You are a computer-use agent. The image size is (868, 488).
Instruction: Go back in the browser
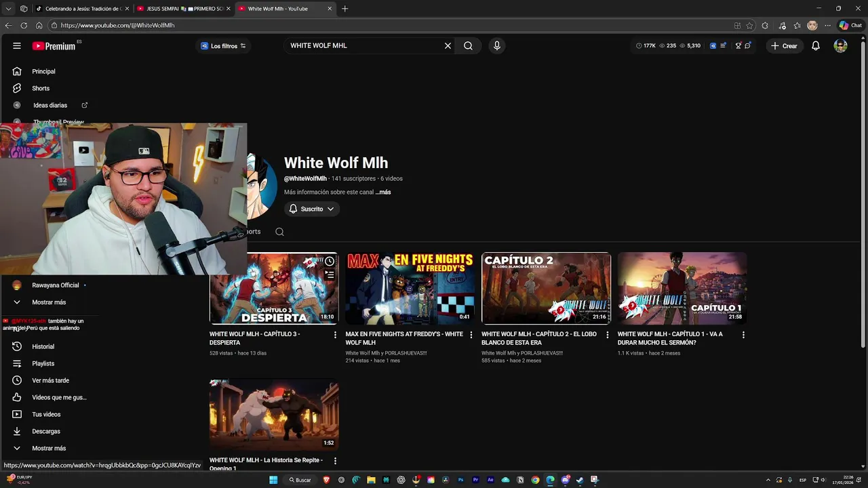point(8,25)
